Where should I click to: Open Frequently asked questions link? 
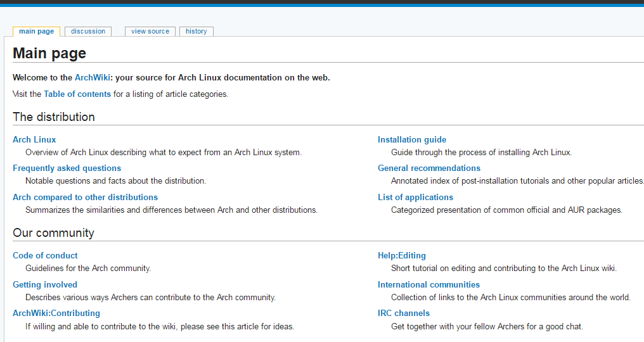[67, 168]
